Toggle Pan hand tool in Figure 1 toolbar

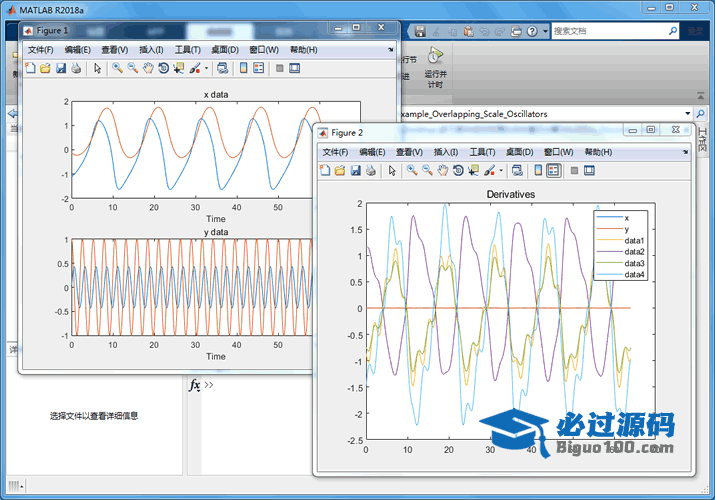(148, 68)
